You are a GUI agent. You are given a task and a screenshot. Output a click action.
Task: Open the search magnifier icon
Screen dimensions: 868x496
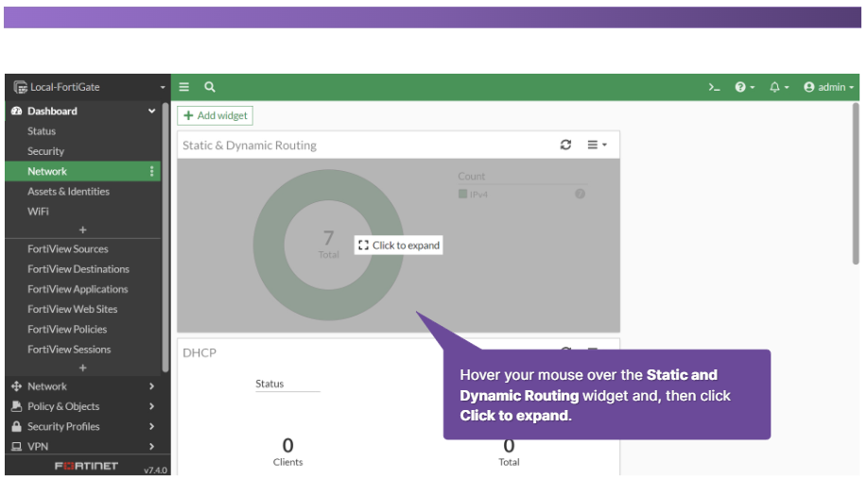pos(210,87)
